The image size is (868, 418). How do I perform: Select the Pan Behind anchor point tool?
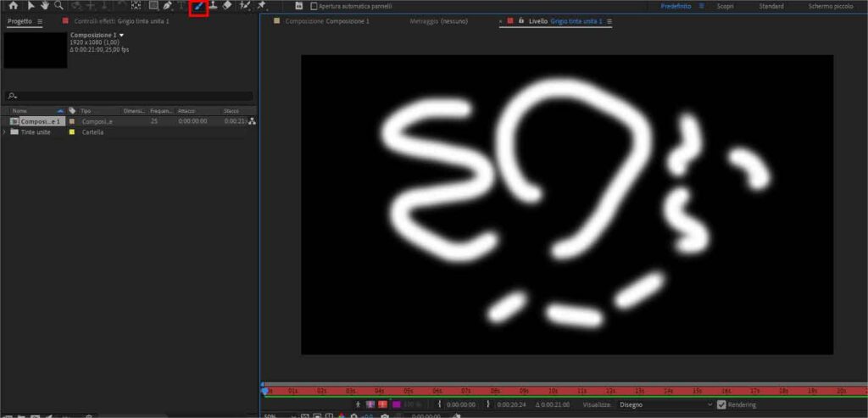pos(136,6)
